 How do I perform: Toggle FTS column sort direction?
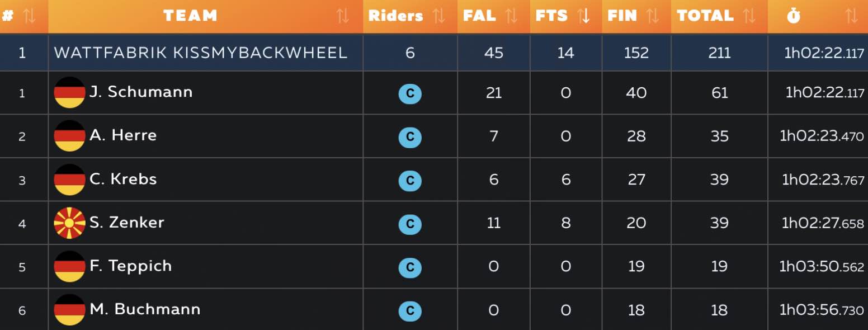pos(584,16)
